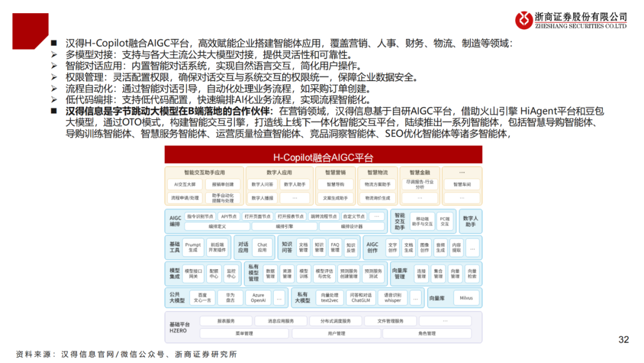Click the 编排引擎 bar

(284, 226)
